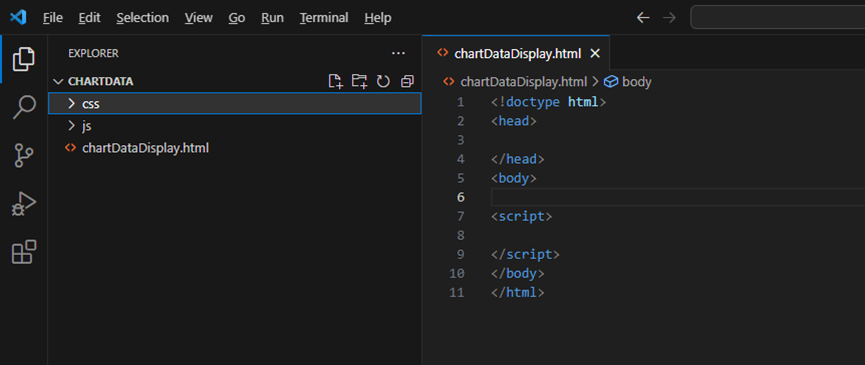The image size is (865, 365).
Task: Close the chartDataDisplay.html tab
Action: tap(595, 53)
